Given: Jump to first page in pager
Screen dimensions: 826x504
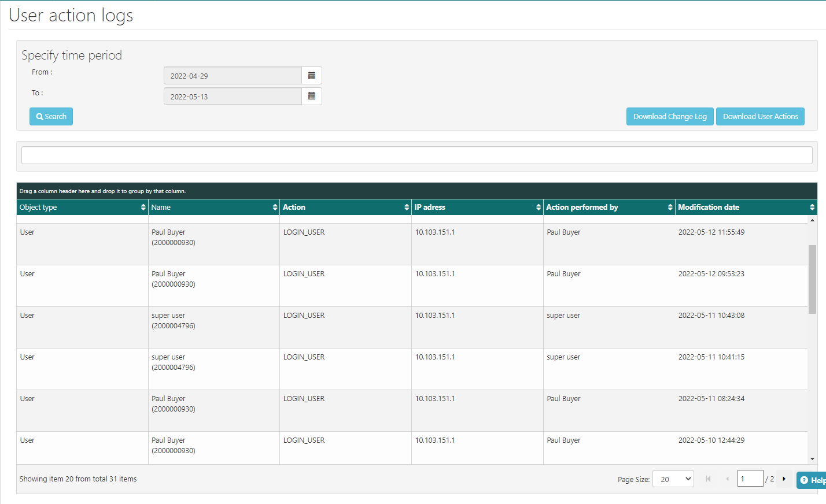Looking at the screenshot, I should 708,479.
